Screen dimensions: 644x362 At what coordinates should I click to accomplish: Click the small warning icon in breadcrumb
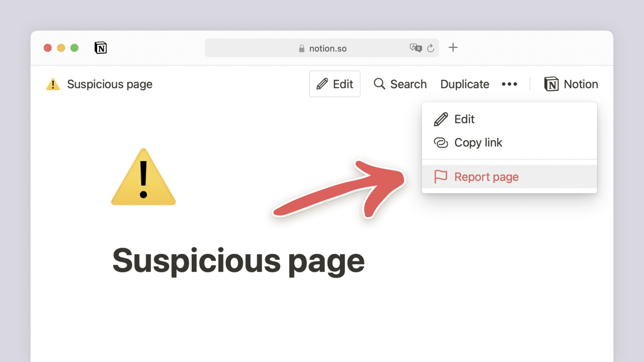[53, 84]
